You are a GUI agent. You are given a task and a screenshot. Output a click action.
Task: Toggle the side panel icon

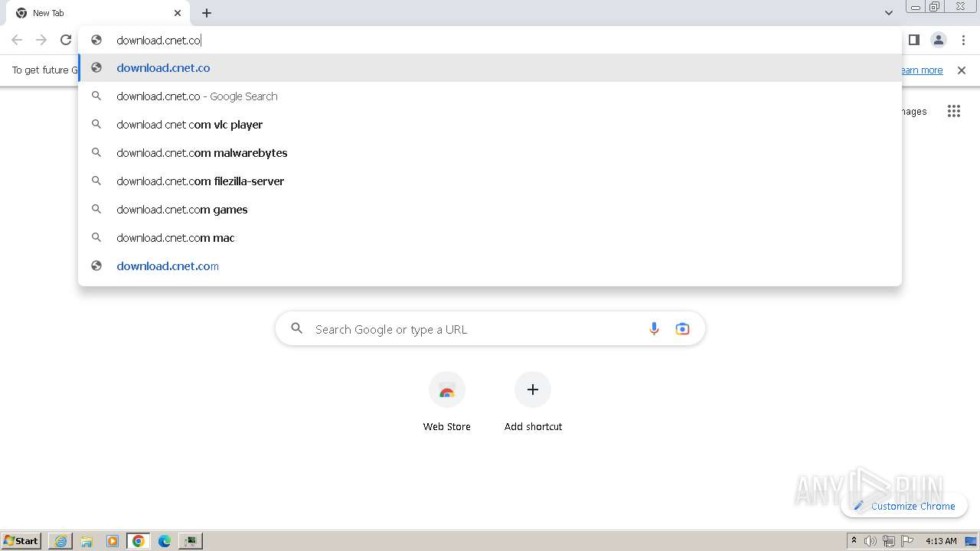click(913, 40)
